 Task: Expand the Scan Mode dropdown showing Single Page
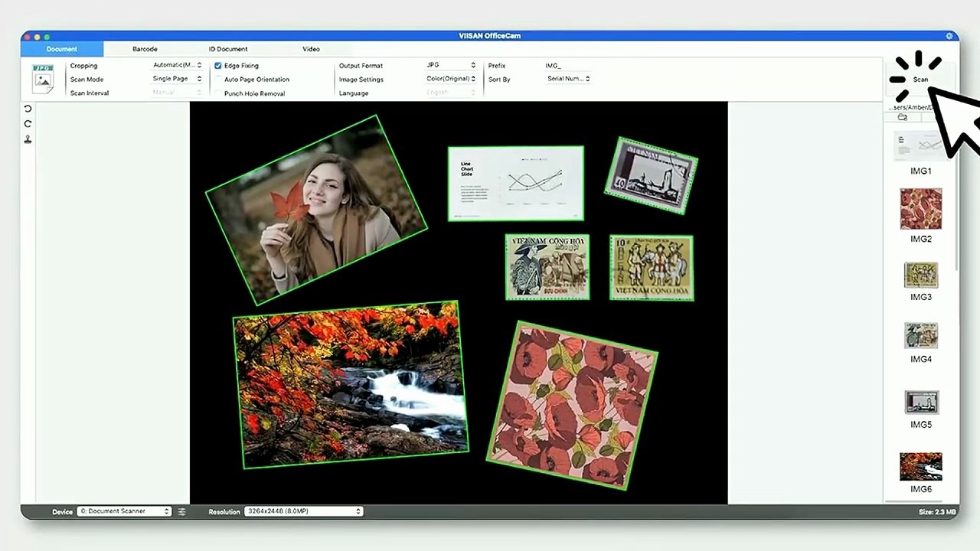tap(178, 79)
